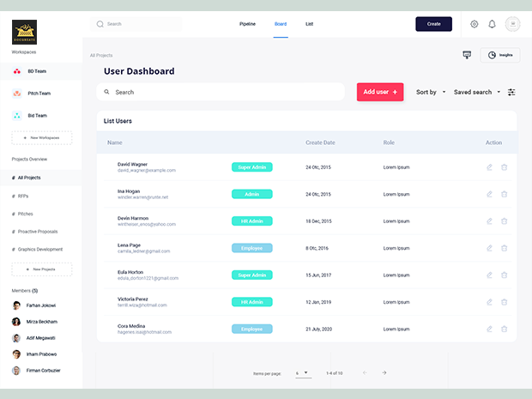Edit Lena Page's user row
This screenshot has height=399, width=532.
click(489, 248)
